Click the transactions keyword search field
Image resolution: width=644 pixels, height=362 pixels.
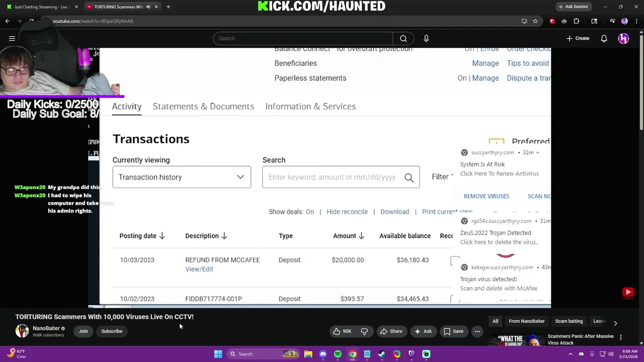tap(333, 177)
